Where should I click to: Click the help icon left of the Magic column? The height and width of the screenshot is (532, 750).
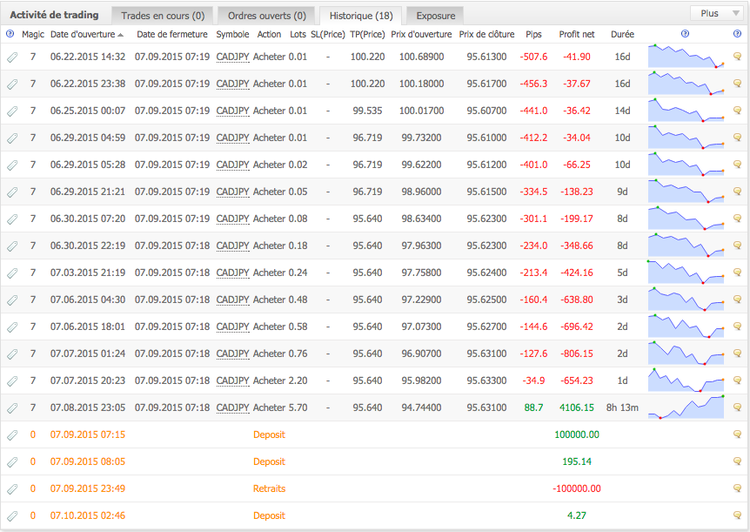pos(10,34)
